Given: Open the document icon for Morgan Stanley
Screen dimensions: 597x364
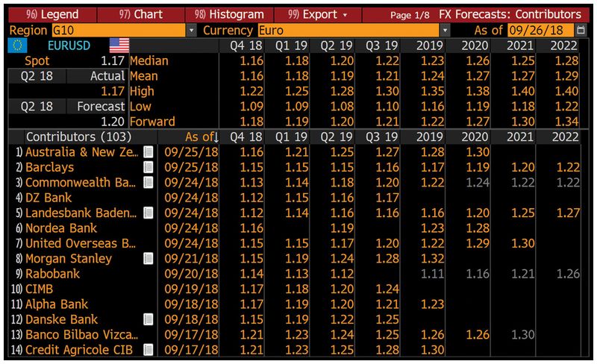Looking at the screenshot, I should [x=149, y=259].
